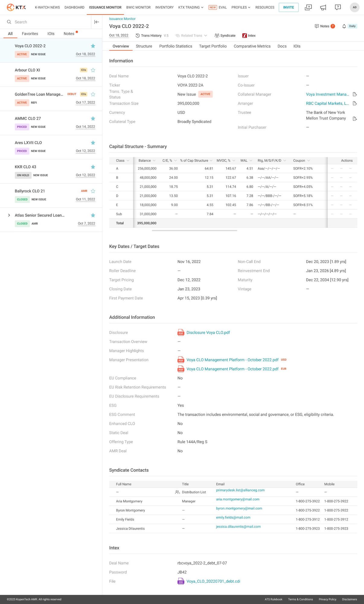Screen dimensions: 364x604
Task: Open the Privacy Policy footer link
Action: [x=327, y=599]
